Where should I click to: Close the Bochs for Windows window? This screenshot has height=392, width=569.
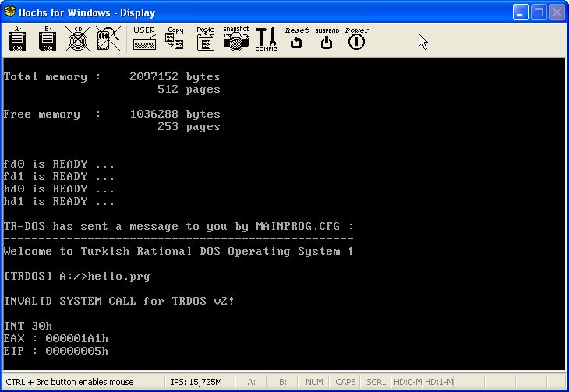(557, 12)
